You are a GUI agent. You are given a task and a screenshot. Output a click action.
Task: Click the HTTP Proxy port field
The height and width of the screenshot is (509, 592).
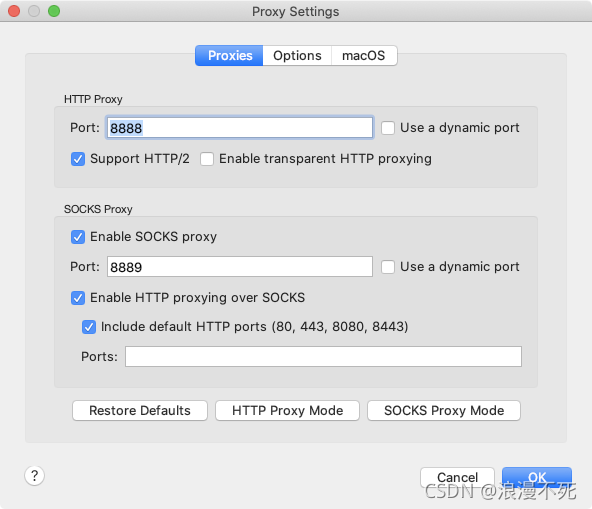coord(240,128)
